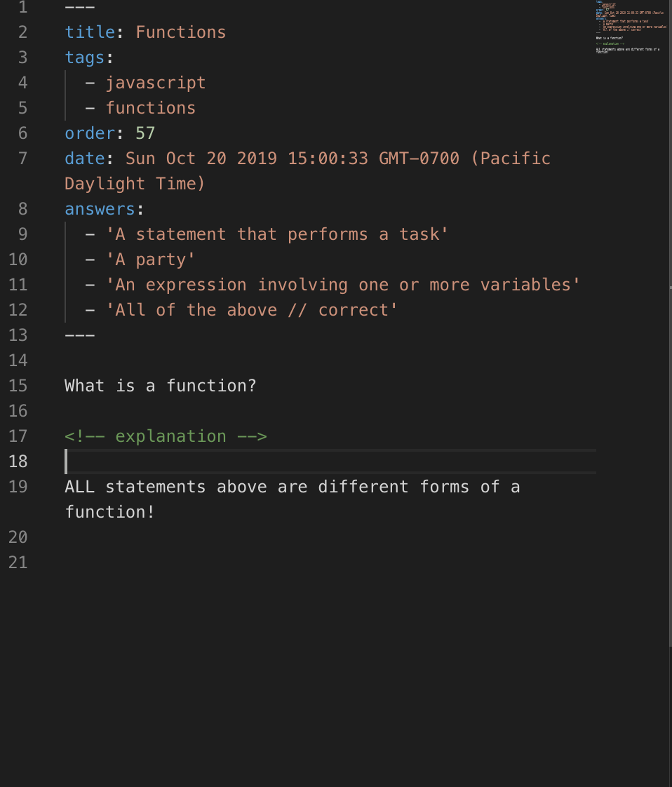
Task: Click the 'answers' key
Action: [99, 209]
